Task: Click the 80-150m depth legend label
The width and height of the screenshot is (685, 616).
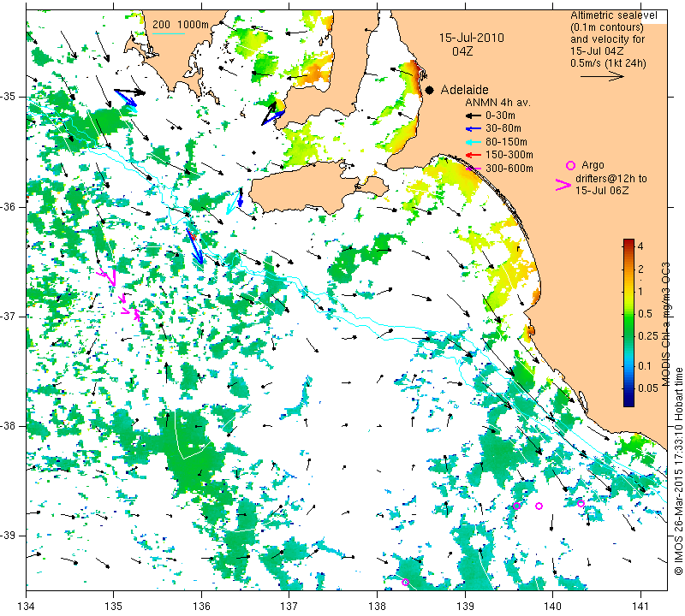Action: point(506,142)
